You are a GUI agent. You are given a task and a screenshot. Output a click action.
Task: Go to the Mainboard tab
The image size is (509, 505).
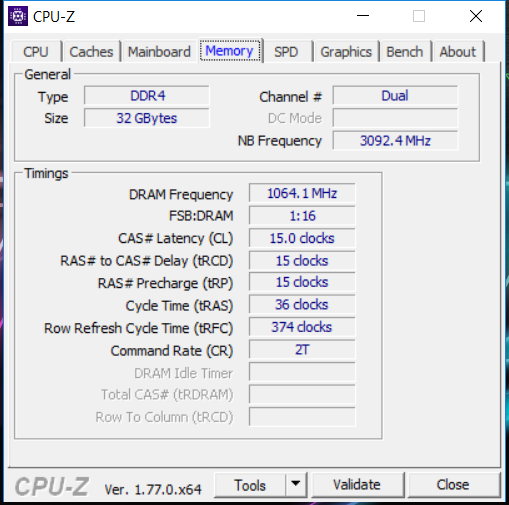pyautogui.click(x=159, y=52)
